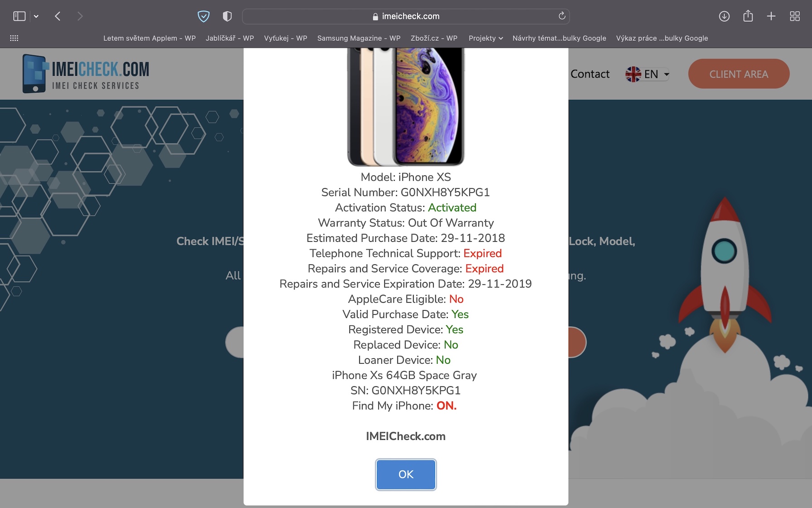This screenshot has height=508, width=812.
Task: Toggle the Safari sidebar
Action: (x=19, y=16)
